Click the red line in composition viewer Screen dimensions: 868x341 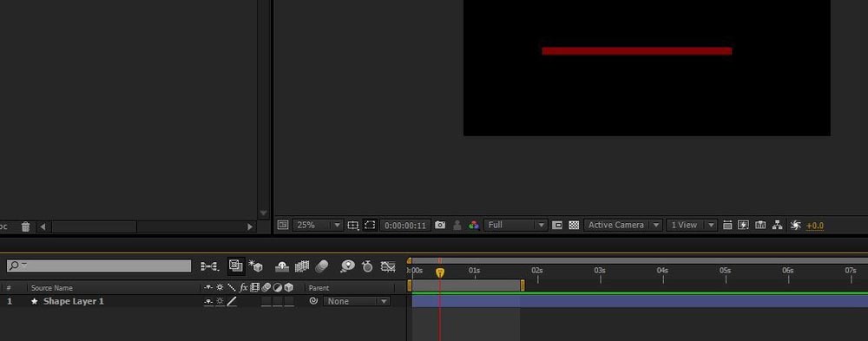point(636,51)
